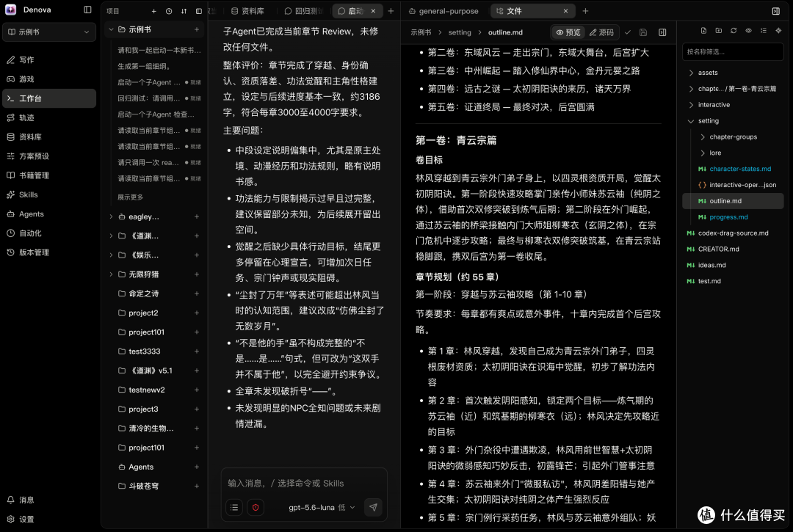The width and height of the screenshot is (793, 532).
Task: Switch to 源码 source mode
Action: point(602,32)
